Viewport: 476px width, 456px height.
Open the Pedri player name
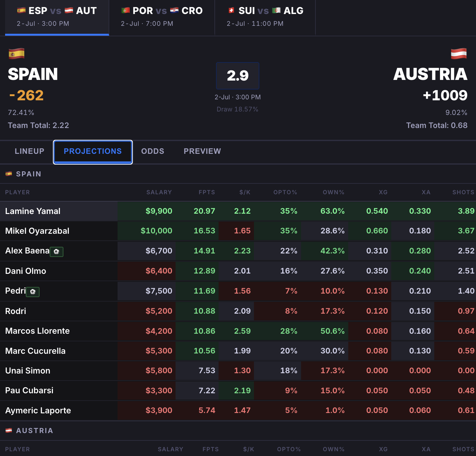pos(16,291)
